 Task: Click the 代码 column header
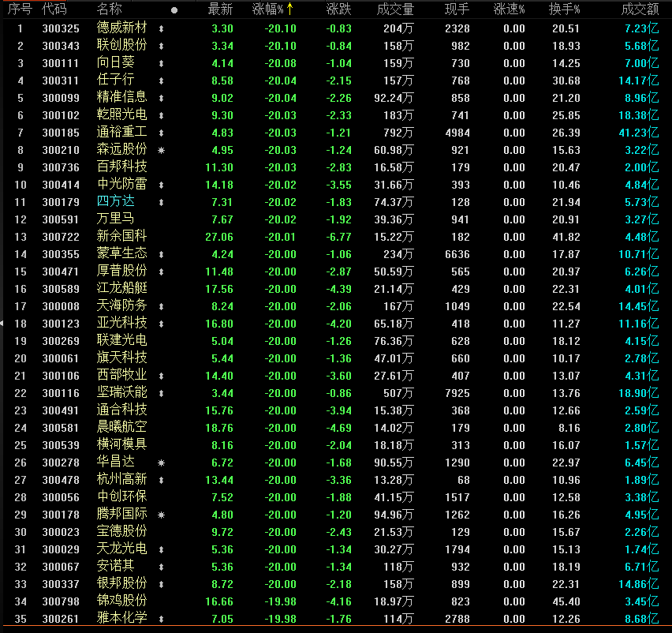[54, 9]
